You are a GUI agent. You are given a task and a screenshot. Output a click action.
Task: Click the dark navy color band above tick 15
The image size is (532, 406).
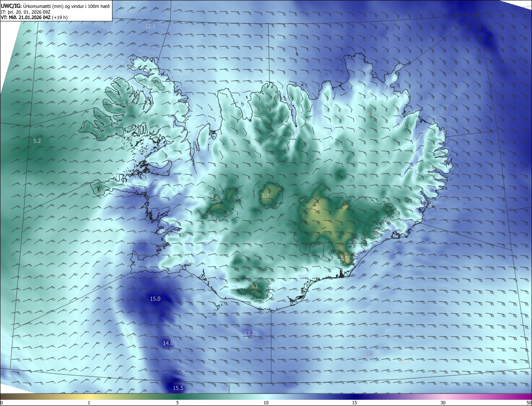(355, 396)
